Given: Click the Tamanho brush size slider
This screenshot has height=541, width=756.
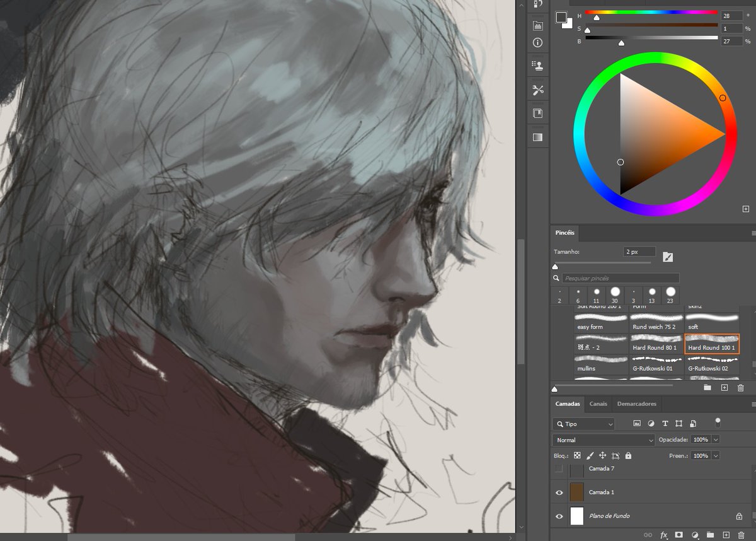Looking at the screenshot, I should pos(602,264).
